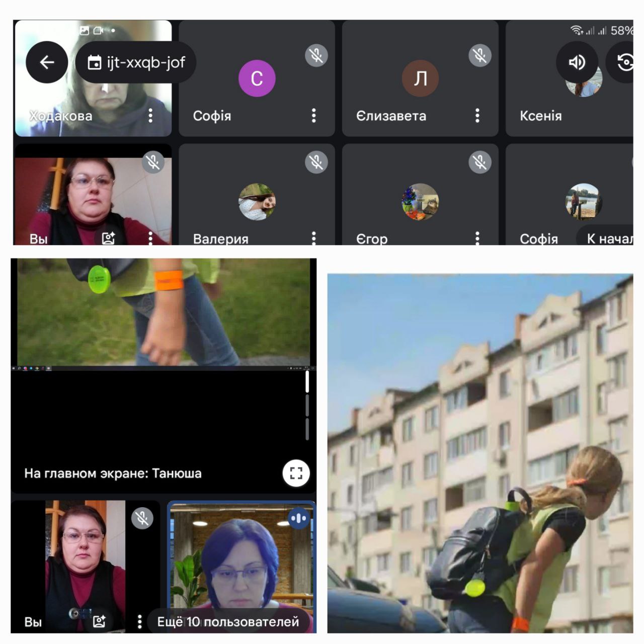644x644 pixels.
Task: Tap the 'К началу' button
Action: [609, 238]
